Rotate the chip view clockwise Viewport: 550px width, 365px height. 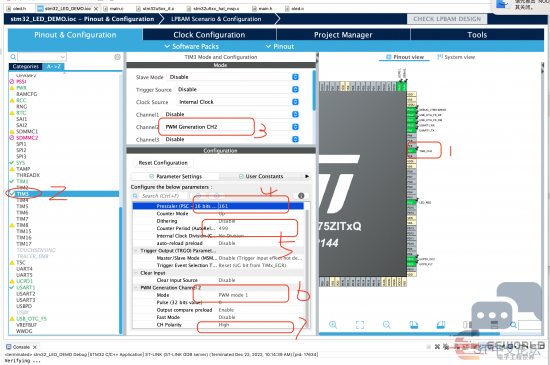coord(414,325)
